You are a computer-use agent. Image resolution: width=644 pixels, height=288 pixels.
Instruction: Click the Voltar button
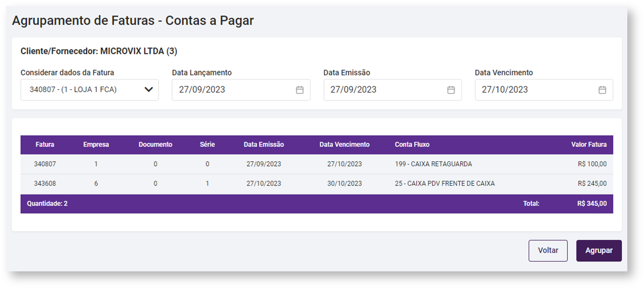[x=548, y=251]
